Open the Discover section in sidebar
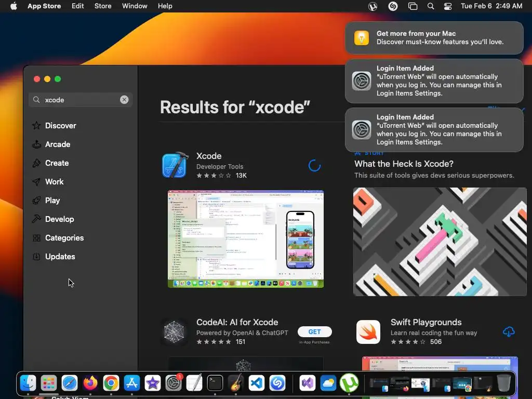 click(54, 126)
